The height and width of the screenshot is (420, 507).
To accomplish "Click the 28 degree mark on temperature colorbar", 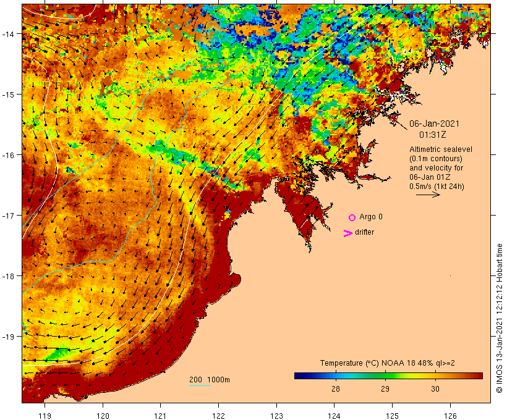I will coord(335,388).
